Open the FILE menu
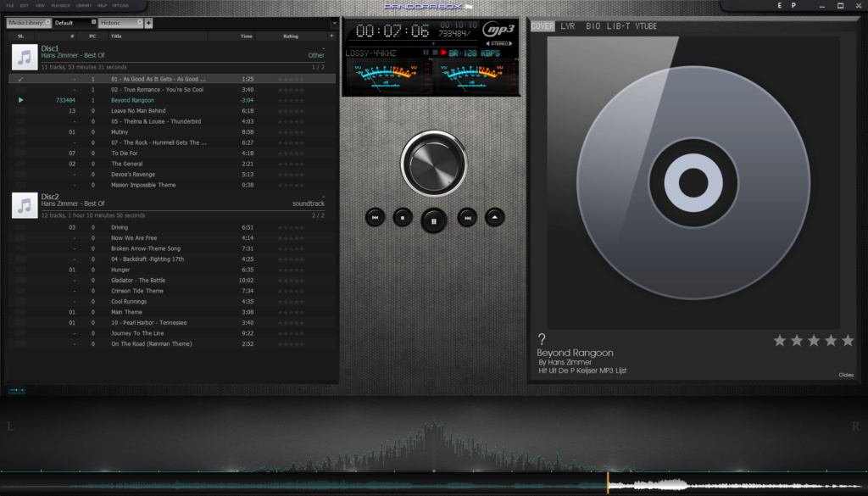The width and height of the screenshot is (868, 496). [10, 6]
